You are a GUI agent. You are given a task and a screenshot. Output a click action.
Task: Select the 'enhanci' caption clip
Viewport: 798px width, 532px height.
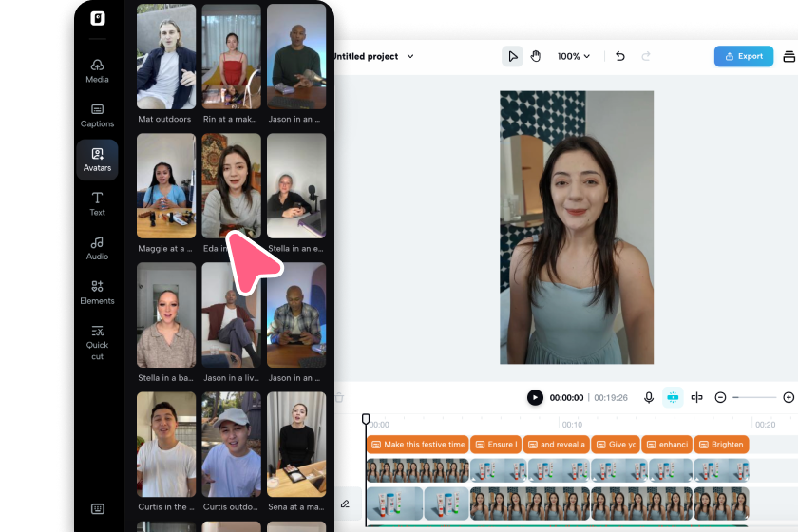click(x=667, y=445)
